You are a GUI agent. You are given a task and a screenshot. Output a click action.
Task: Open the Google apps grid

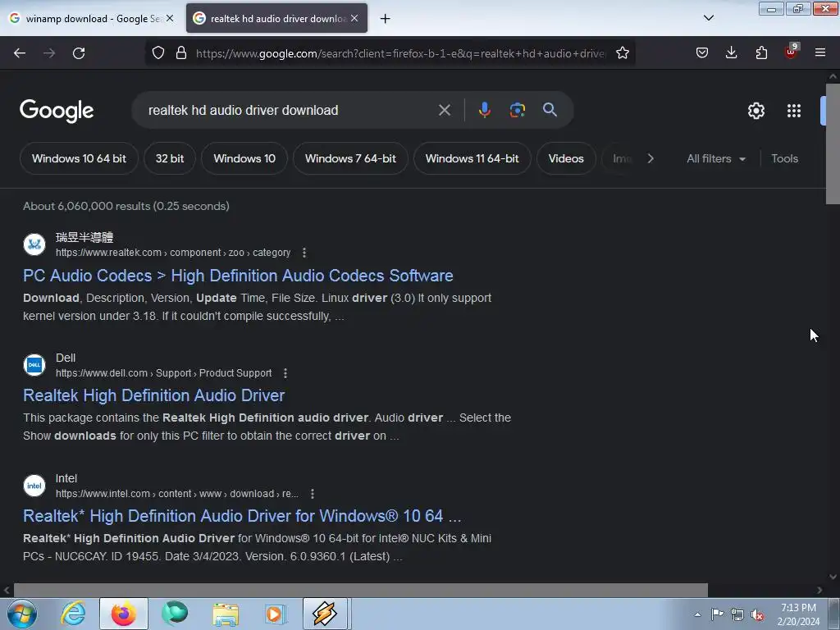794,111
